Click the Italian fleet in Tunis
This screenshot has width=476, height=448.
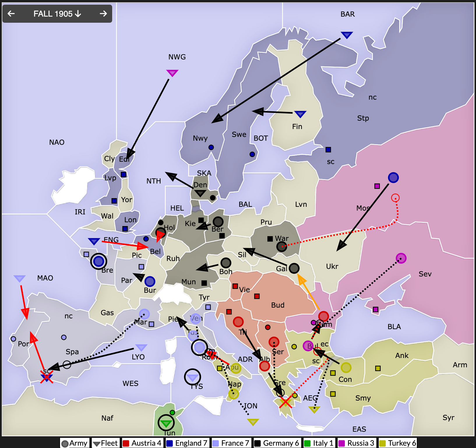166,423
